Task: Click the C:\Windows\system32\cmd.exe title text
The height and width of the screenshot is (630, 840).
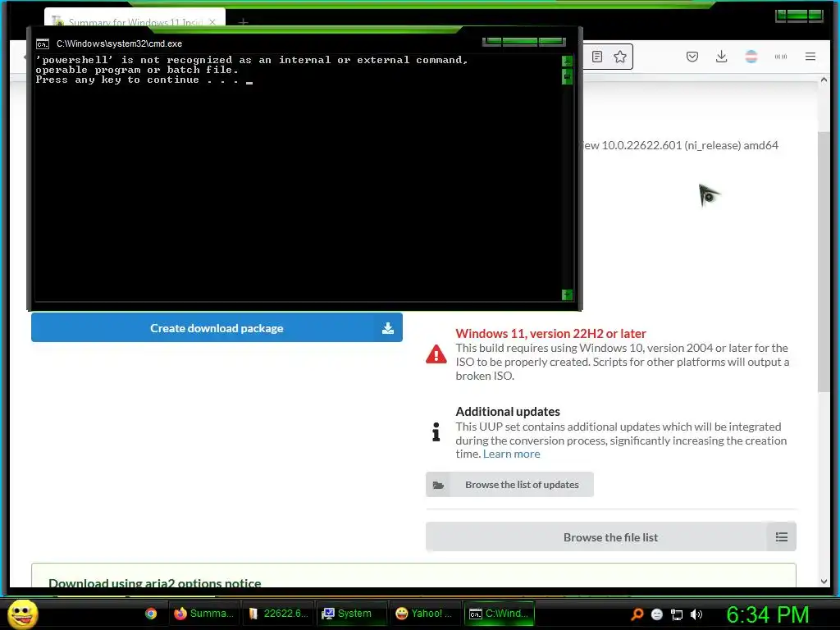Action: pyautogui.click(x=120, y=44)
